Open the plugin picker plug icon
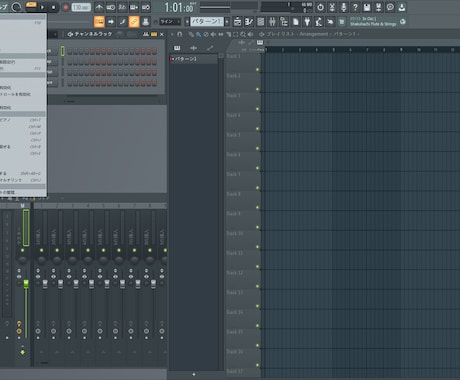This screenshot has height=380, width=460. (307, 22)
